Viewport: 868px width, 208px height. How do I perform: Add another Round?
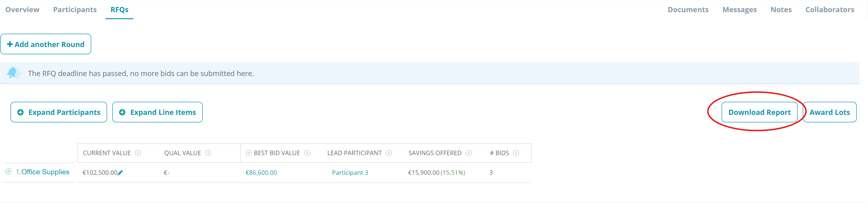pyautogui.click(x=46, y=44)
